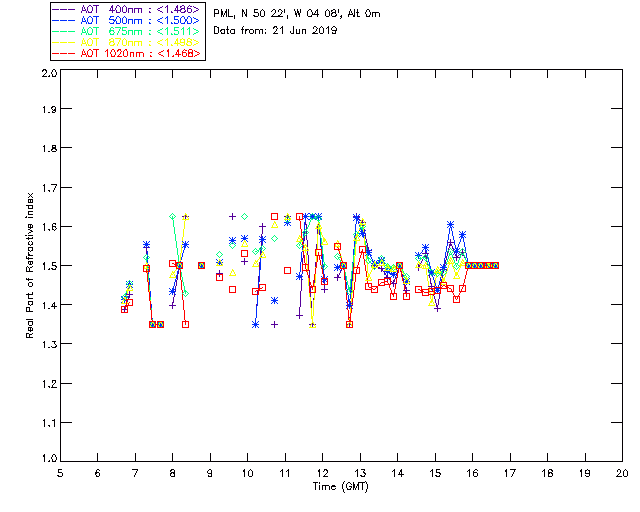Click the hour 9 x-axis tick label
Image resolution: width=640 pixels, height=512 pixels.
pos(210,473)
